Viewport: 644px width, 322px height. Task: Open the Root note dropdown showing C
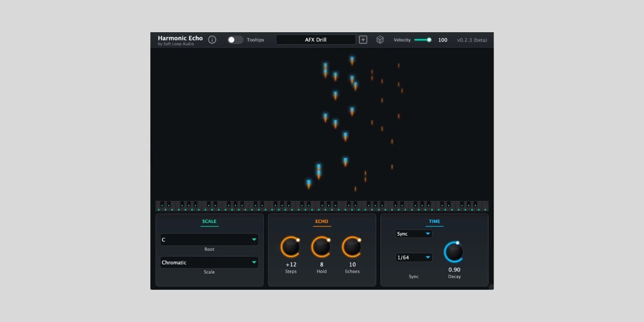[x=209, y=240]
